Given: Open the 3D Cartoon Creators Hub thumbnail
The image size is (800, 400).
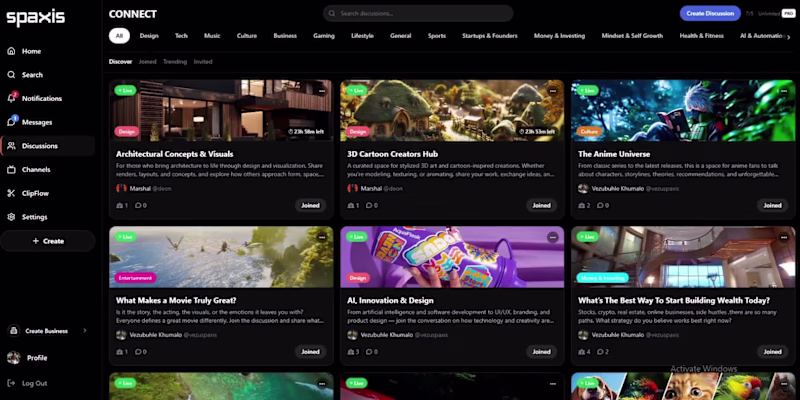Looking at the screenshot, I should [x=452, y=110].
